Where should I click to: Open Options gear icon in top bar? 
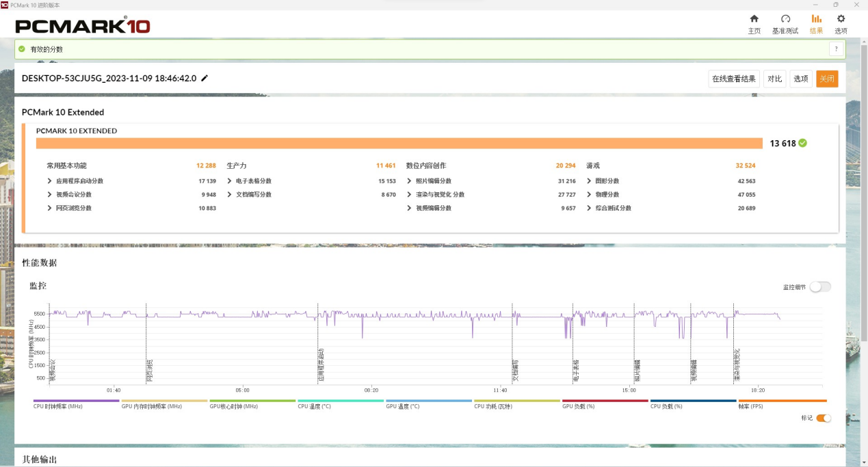[841, 19]
